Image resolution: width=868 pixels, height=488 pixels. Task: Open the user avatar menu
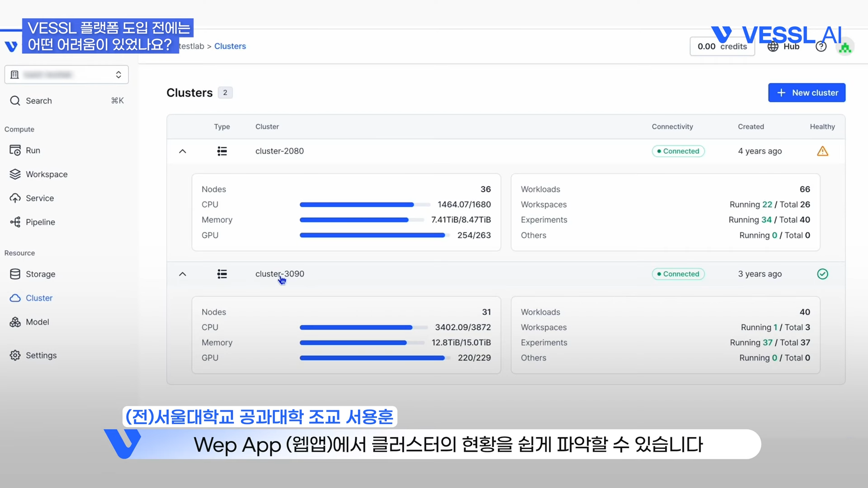pyautogui.click(x=844, y=47)
